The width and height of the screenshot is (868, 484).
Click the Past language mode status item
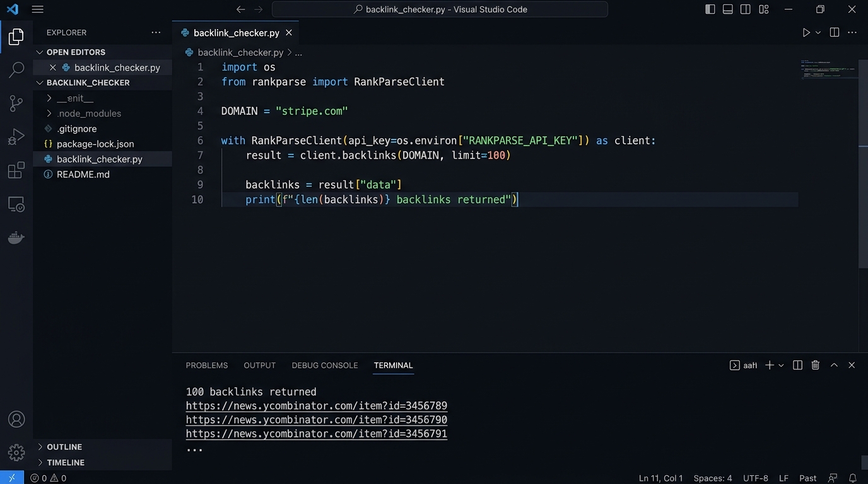[x=807, y=478]
